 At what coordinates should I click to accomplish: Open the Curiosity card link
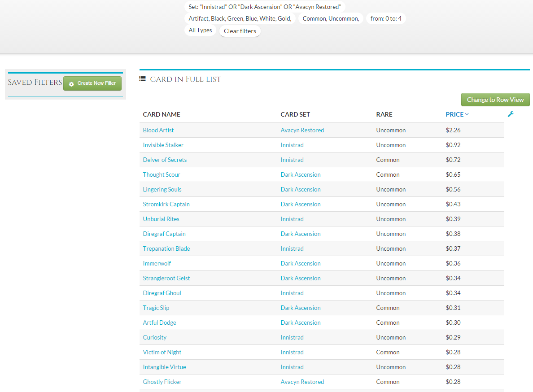pyautogui.click(x=155, y=337)
